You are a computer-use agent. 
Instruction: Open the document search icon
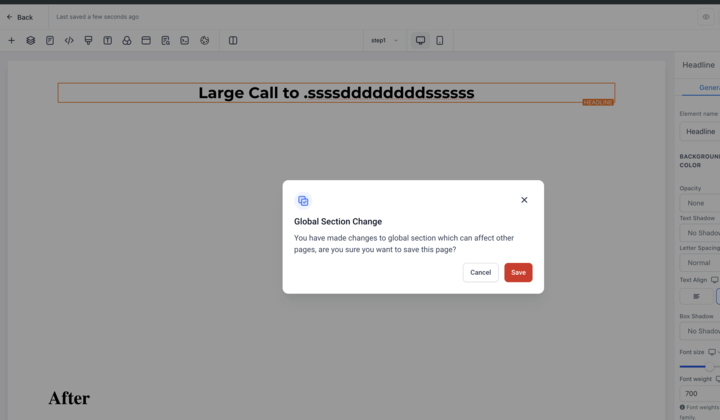pos(165,40)
